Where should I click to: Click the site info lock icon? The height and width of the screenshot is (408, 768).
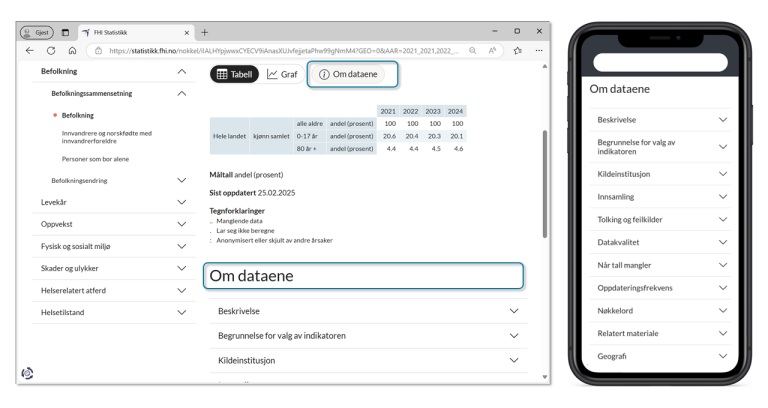(98, 50)
